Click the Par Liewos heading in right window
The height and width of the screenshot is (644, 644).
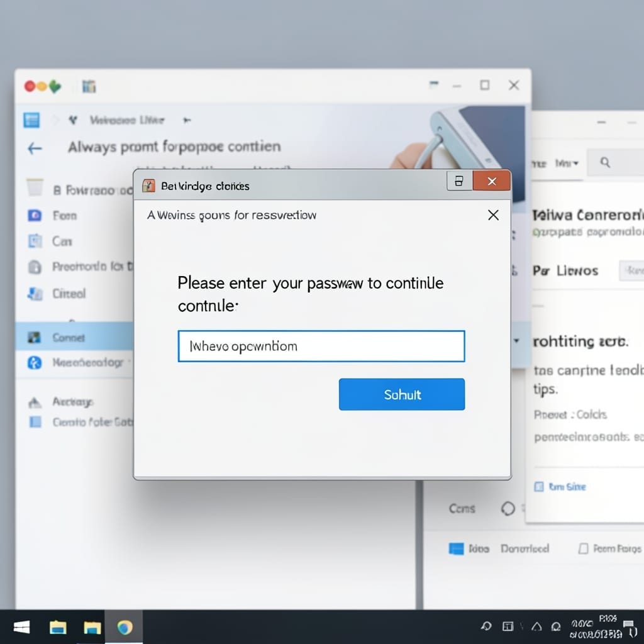coord(565,270)
